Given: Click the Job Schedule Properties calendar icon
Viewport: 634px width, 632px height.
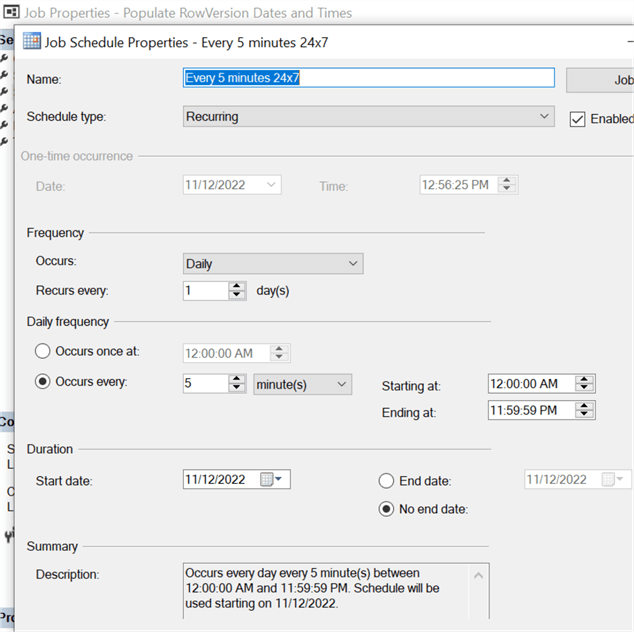Looking at the screenshot, I should tap(32, 41).
